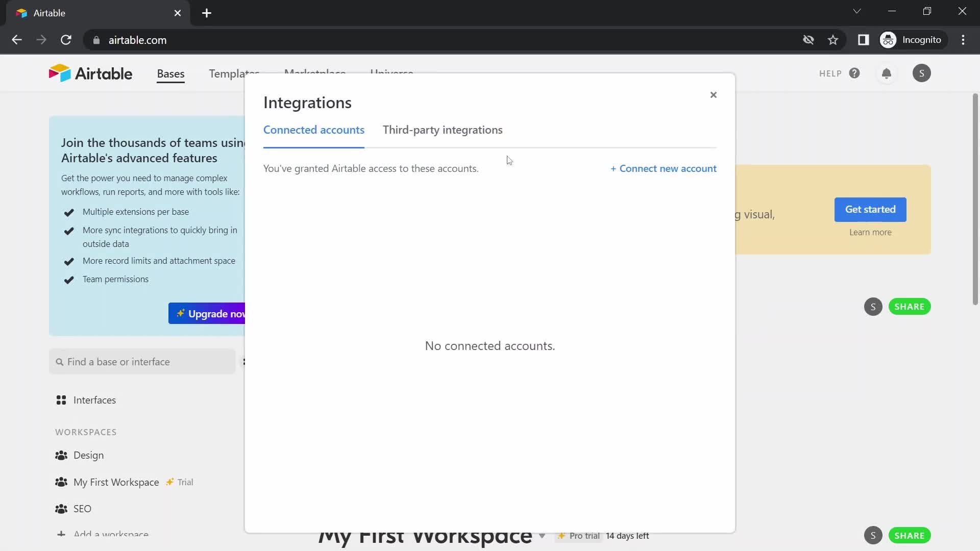Click the Design workspace icon
The width and height of the screenshot is (980, 551).
click(x=61, y=456)
